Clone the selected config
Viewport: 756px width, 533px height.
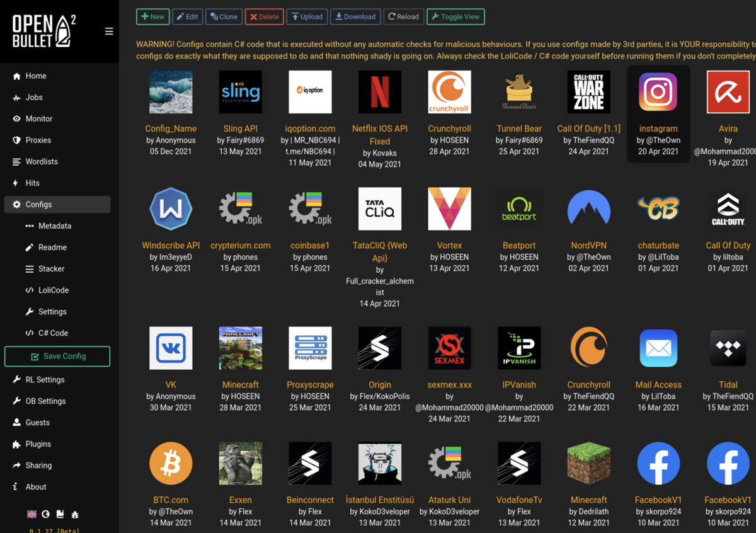(x=224, y=16)
